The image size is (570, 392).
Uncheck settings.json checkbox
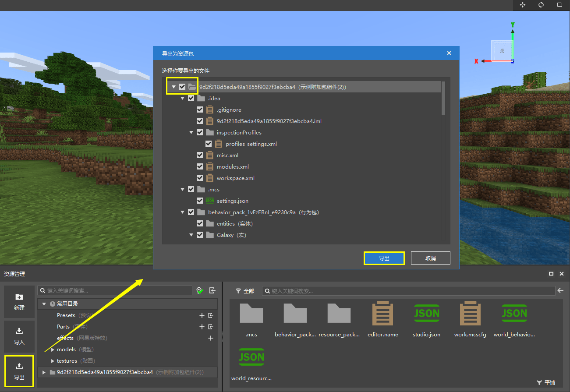(200, 201)
